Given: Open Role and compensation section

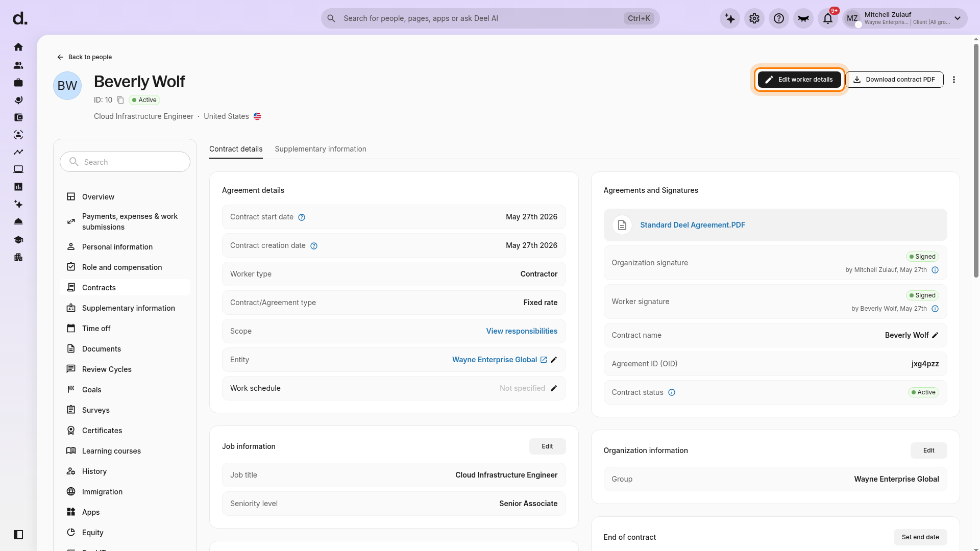Looking at the screenshot, I should [125, 267].
